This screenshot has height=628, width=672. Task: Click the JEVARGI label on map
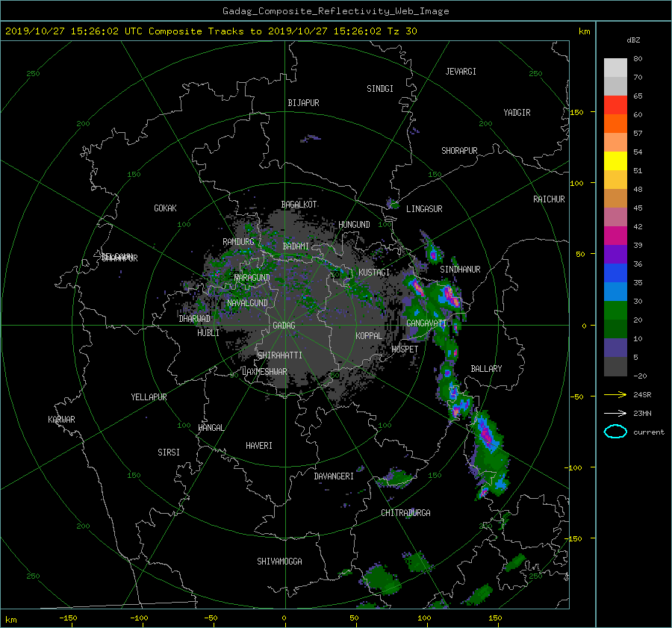pyautogui.click(x=461, y=72)
